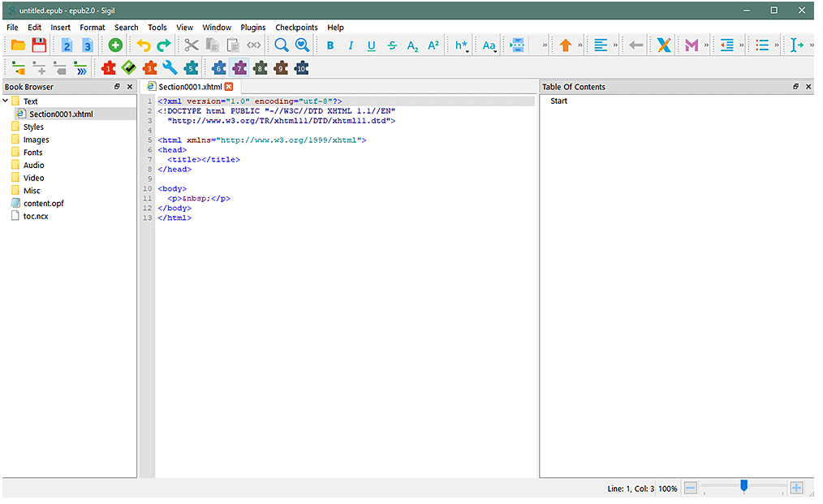The image size is (823, 504).
Task: Run plugin 7 purple puzzle icon
Action: coord(239,67)
